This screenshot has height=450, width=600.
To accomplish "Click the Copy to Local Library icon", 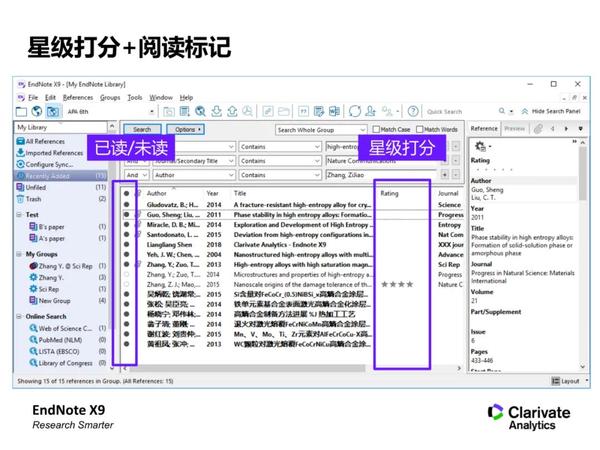I will pos(169,111).
